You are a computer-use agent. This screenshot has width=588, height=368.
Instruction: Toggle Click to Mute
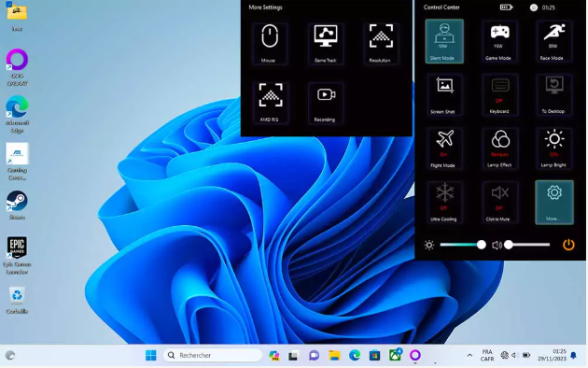pos(499,203)
